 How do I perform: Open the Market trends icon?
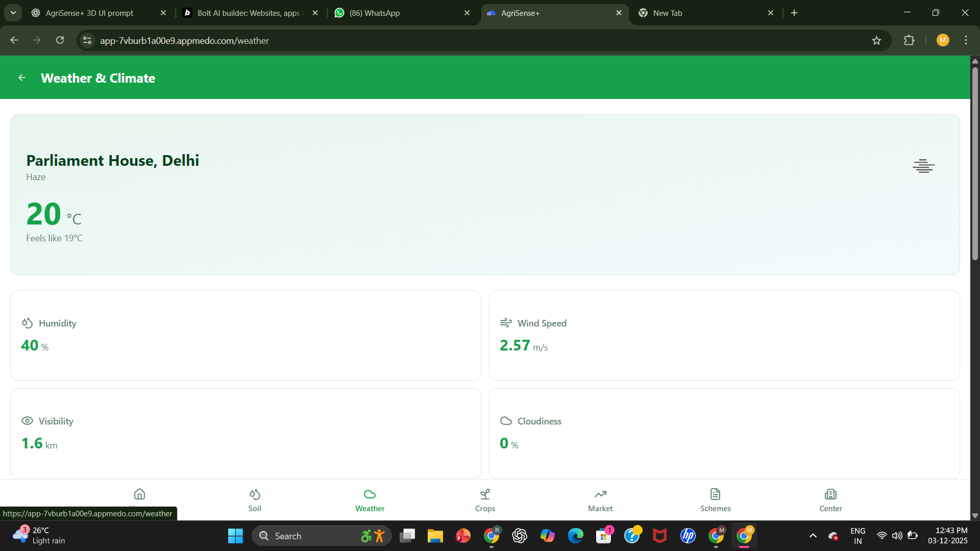click(600, 494)
